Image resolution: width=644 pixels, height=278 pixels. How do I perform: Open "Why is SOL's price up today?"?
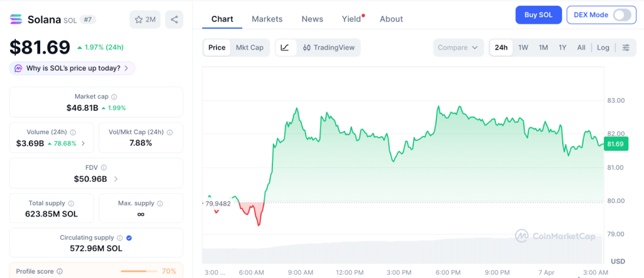(x=72, y=68)
